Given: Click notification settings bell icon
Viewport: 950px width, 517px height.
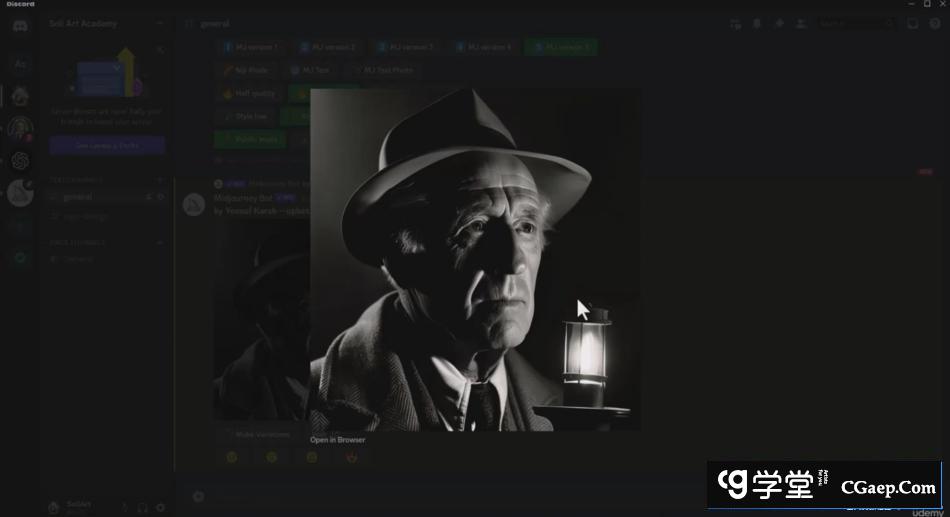Looking at the screenshot, I should pos(757,23).
